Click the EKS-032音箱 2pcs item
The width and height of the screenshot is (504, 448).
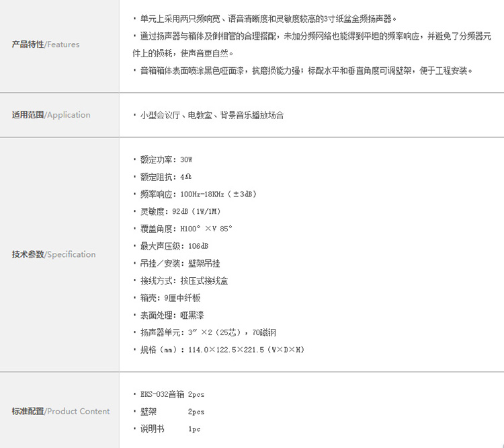point(171,394)
